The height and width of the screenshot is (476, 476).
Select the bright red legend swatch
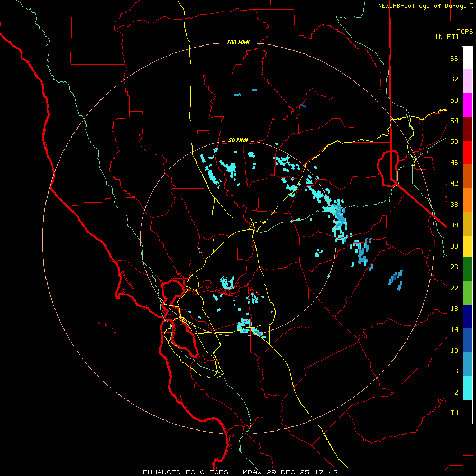point(467,152)
